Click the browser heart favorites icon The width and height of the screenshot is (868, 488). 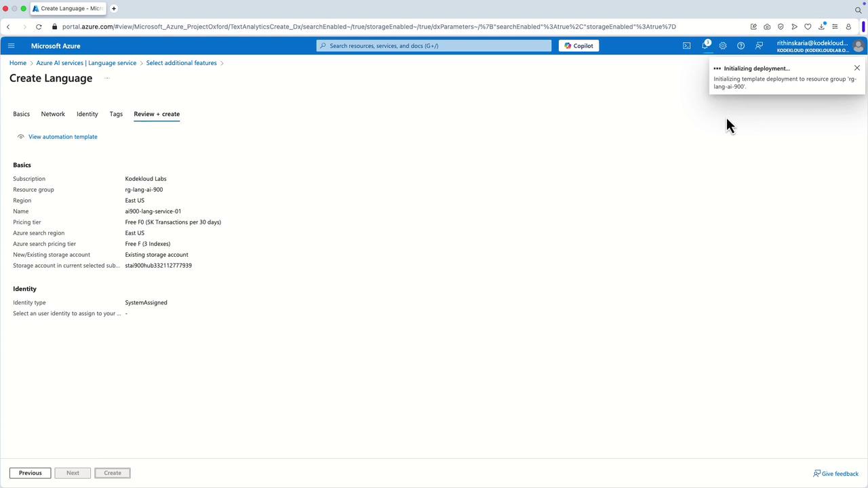808,27
